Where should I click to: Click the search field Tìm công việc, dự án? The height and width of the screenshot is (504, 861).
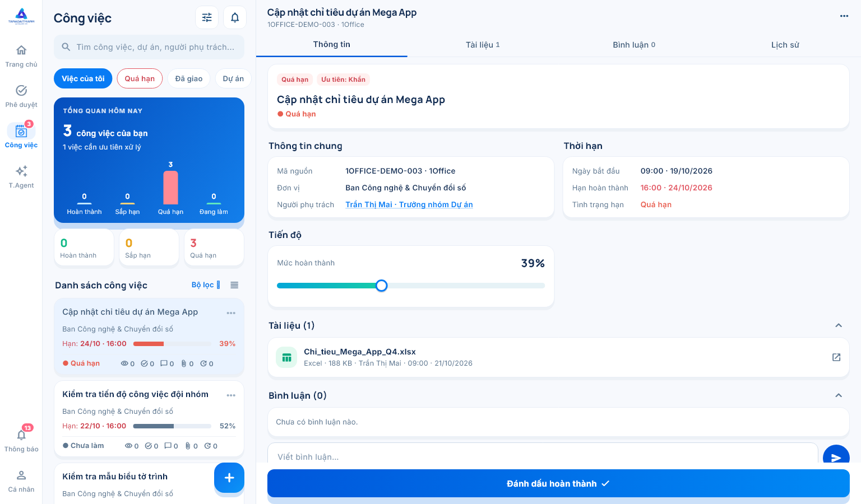coord(149,47)
